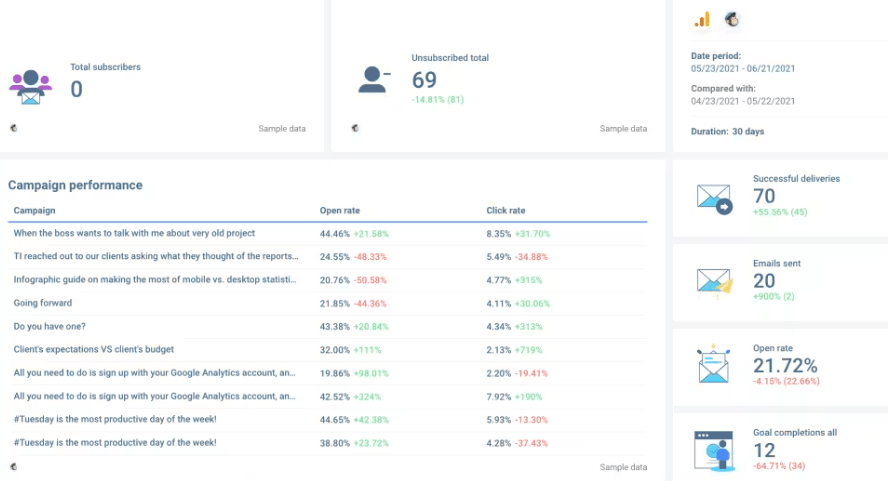Click the 2.20% click rate value
This screenshot has height=481, width=888.
click(x=499, y=373)
